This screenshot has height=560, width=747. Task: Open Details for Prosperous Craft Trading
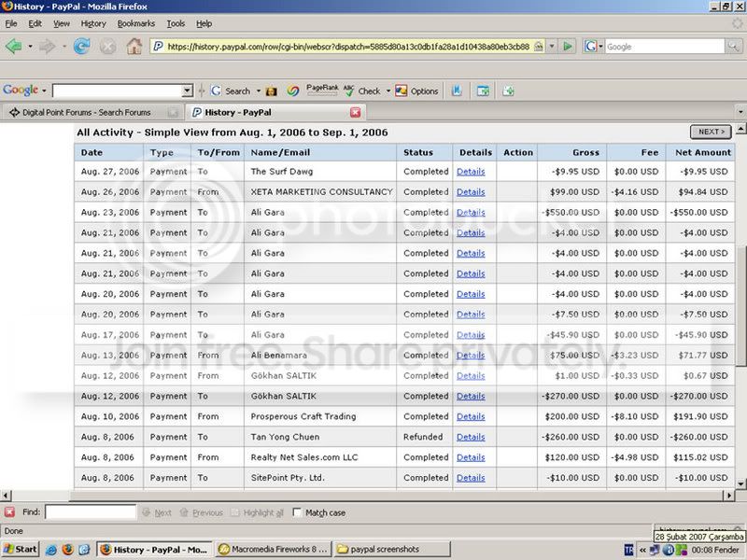pyautogui.click(x=471, y=416)
